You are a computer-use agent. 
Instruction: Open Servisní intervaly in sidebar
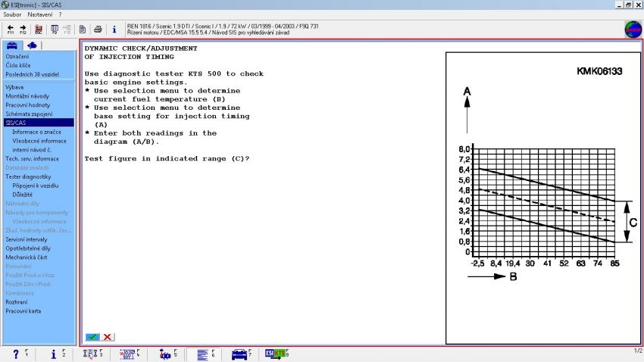[27, 239]
